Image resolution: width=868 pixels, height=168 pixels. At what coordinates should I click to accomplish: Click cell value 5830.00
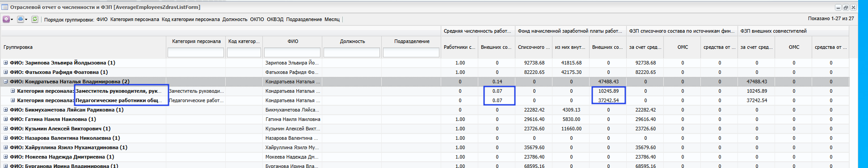(x=571, y=119)
